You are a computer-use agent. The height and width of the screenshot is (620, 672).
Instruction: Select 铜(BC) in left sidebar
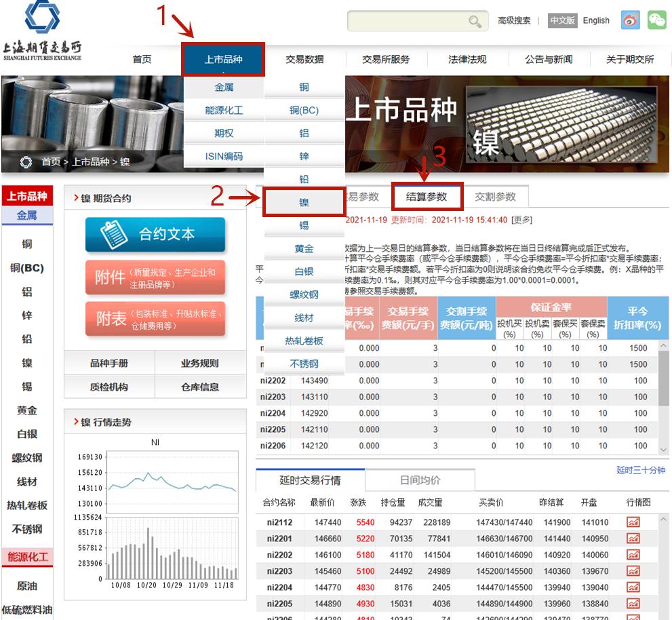pyautogui.click(x=27, y=268)
